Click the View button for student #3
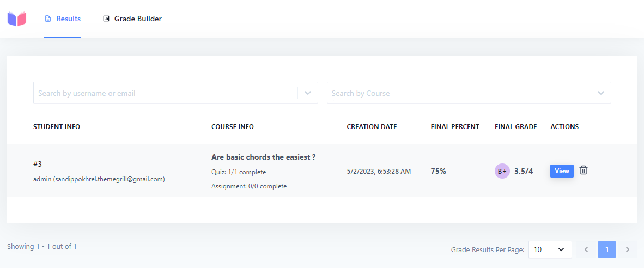 click(x=562, y=171)
